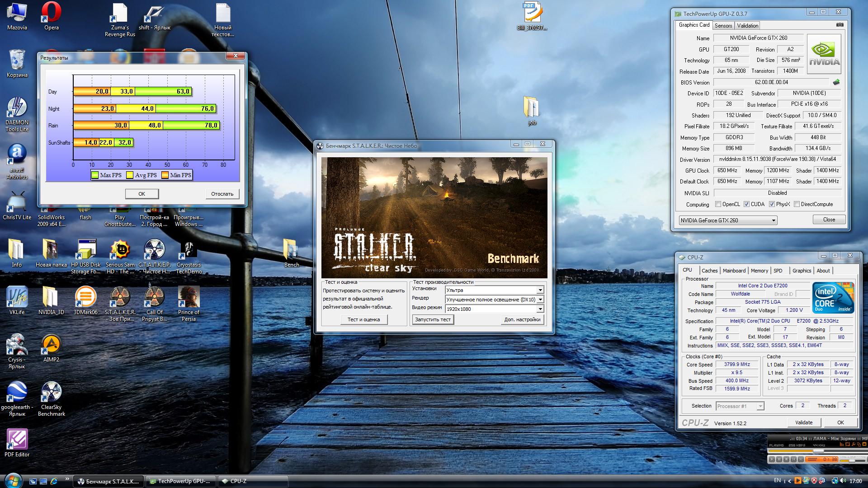Expand the GPU selection dropdown in GPU-Z

tap(774, 221)
